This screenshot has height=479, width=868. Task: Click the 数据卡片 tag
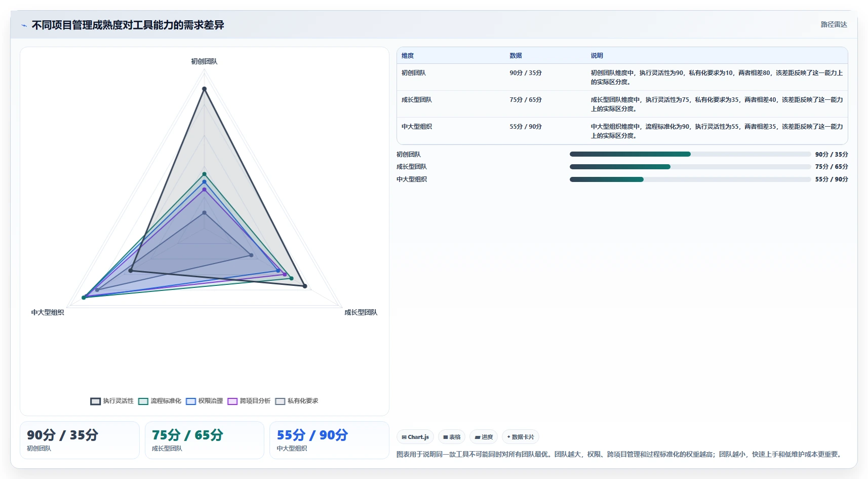tap(521, 437)
